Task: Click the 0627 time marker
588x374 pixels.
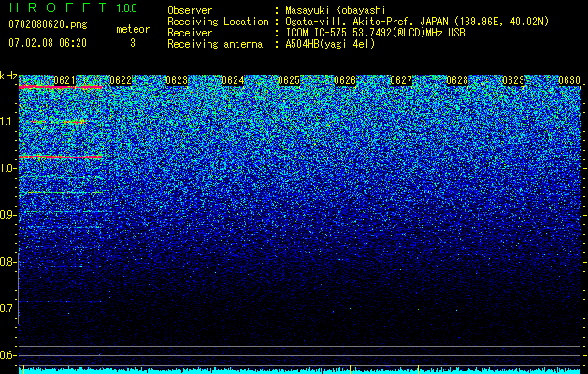Action: (x=401, y=80)
